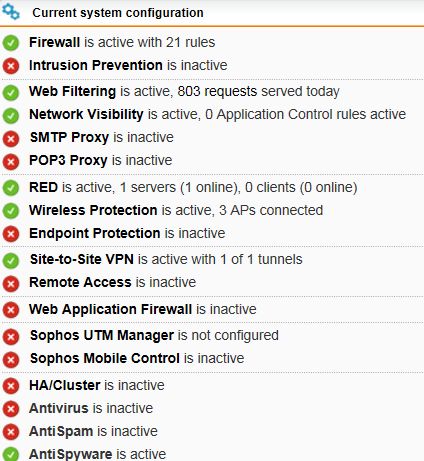The width and height of the screenshot is (424, 461).
Task: Open the Antivirus link
Action: (x=59, y=408)
